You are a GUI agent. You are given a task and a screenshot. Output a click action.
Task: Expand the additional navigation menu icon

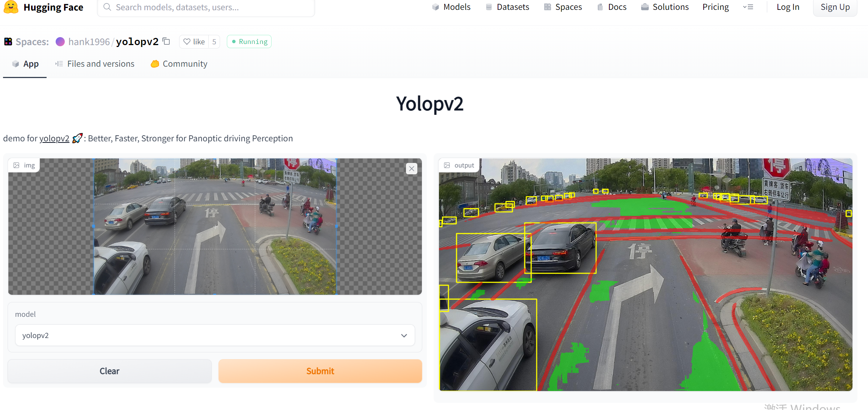pyautogui.click(x=748, y=7)
